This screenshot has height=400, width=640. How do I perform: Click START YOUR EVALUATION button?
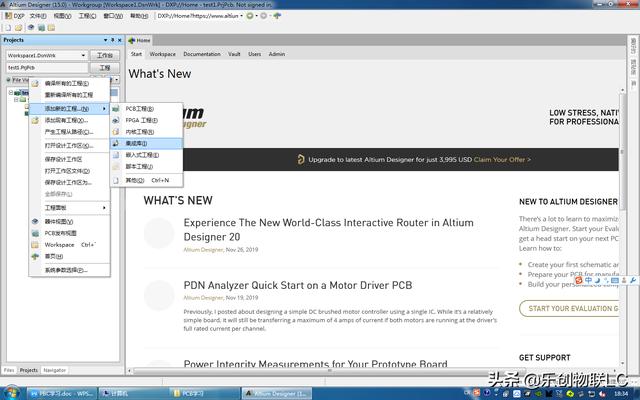(x=569, y=309)
